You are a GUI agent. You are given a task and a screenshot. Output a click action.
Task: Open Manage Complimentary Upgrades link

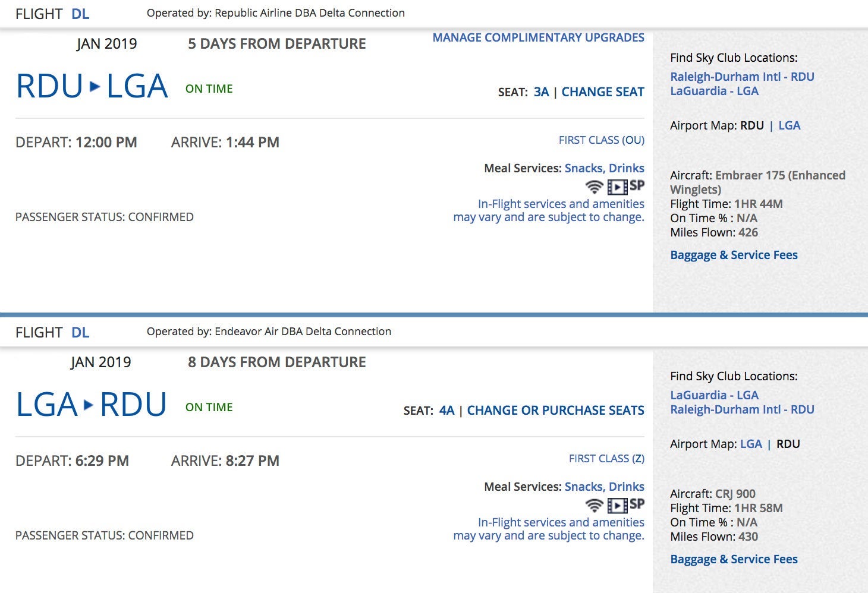click(538, 37)
